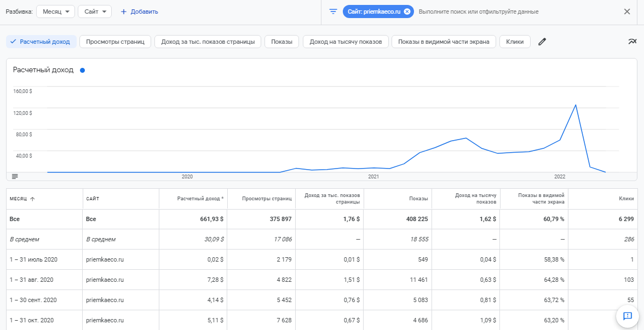Open chart legend list icon

[x=15, y=176]
